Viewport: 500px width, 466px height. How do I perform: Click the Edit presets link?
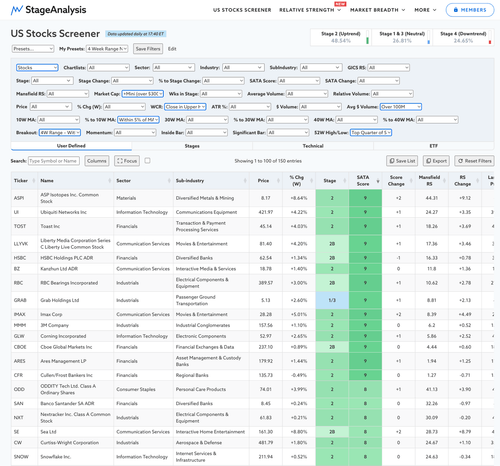(172, 49)
